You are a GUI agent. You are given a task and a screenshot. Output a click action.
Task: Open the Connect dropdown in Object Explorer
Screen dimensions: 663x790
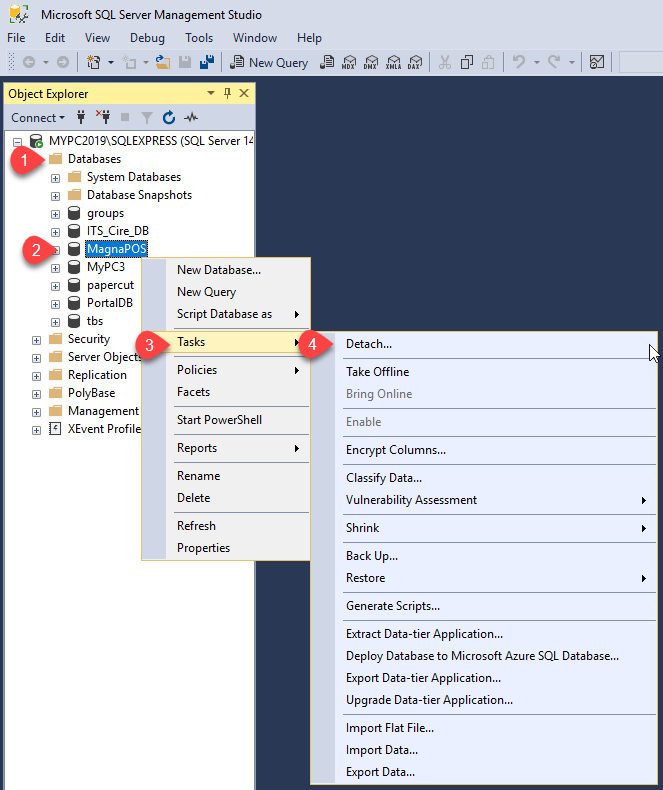(x=38, y=117)
